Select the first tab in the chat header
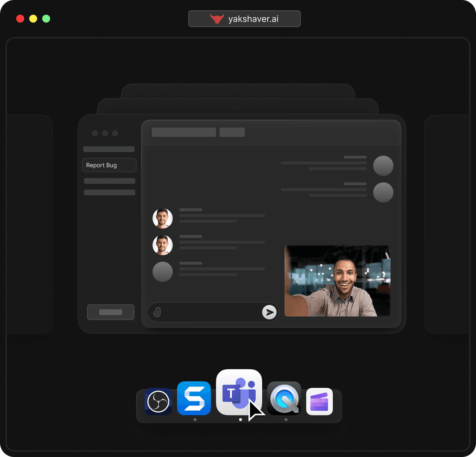This screenshot has height=457, width=476. (x=183, y=132)
